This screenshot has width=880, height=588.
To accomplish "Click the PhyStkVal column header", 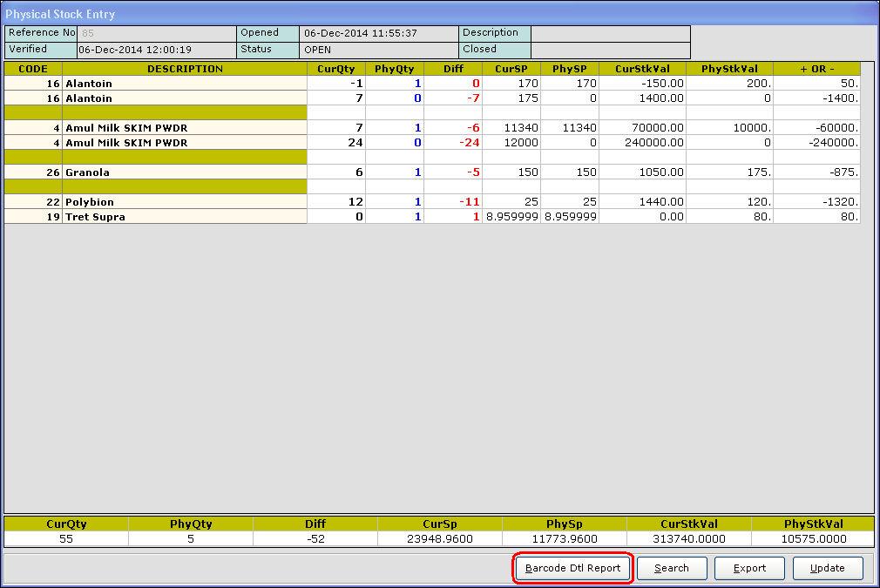I will coord(729,69).
